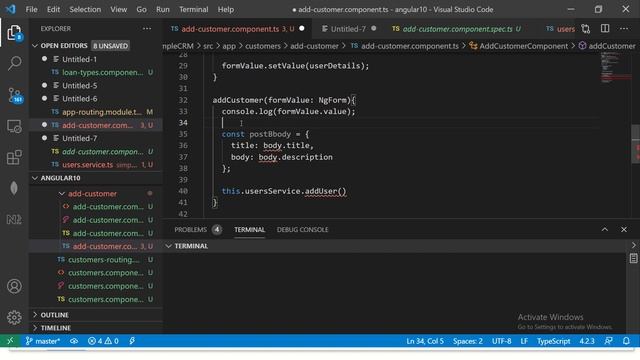
Task: Open the Source Control view icon
Action: tap(15, 95)
